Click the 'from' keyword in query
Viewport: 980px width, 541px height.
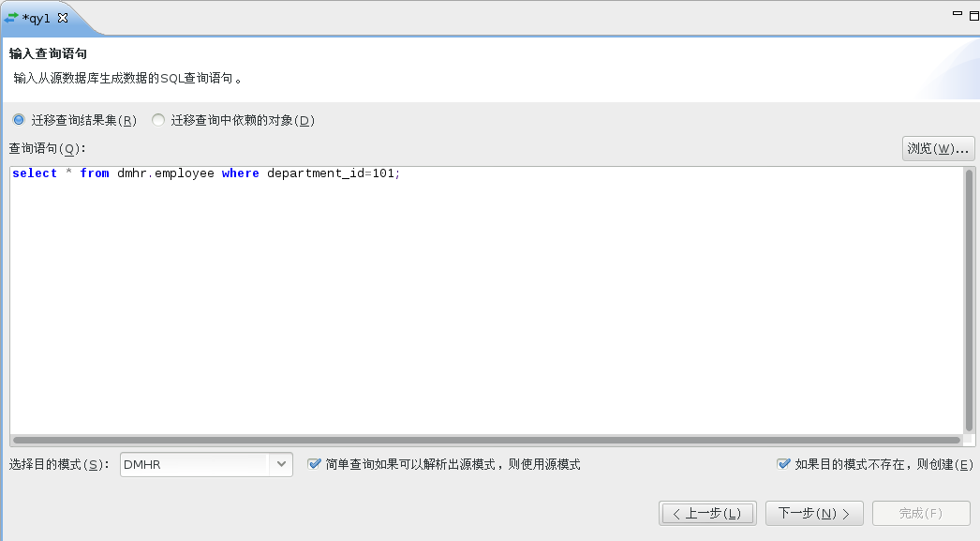click(x=95, y=173)
